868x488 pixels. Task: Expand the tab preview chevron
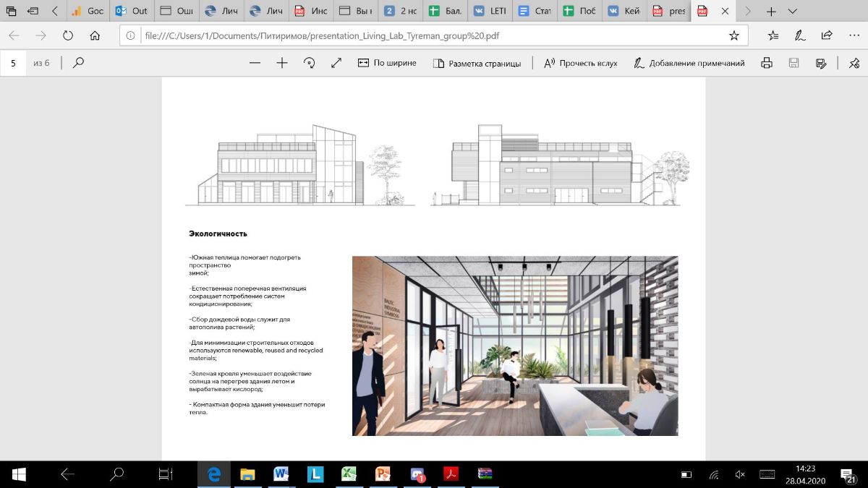click(x=793, y=12)
